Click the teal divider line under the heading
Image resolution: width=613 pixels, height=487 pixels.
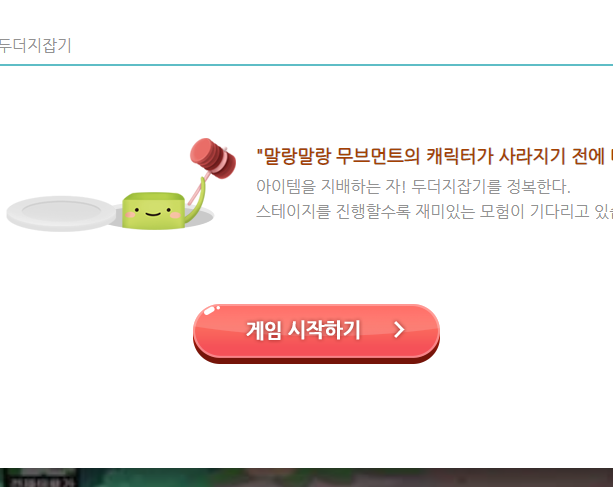click(306, 65)
